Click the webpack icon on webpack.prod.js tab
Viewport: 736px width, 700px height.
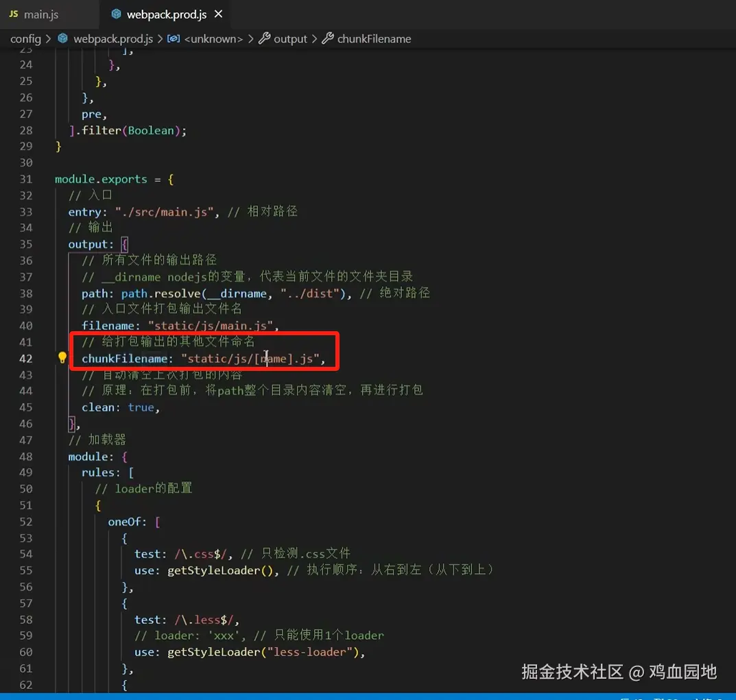click(x=116, y=14)
